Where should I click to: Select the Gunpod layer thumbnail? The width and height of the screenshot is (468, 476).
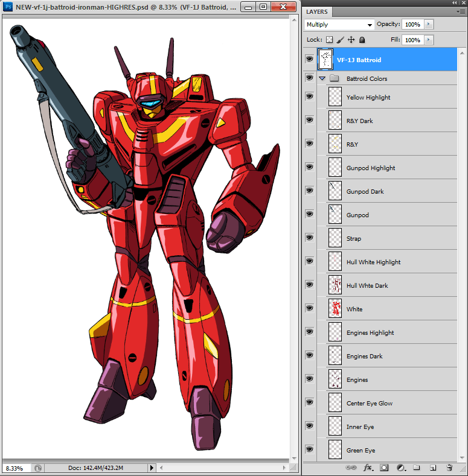click(x=335, y=214)
